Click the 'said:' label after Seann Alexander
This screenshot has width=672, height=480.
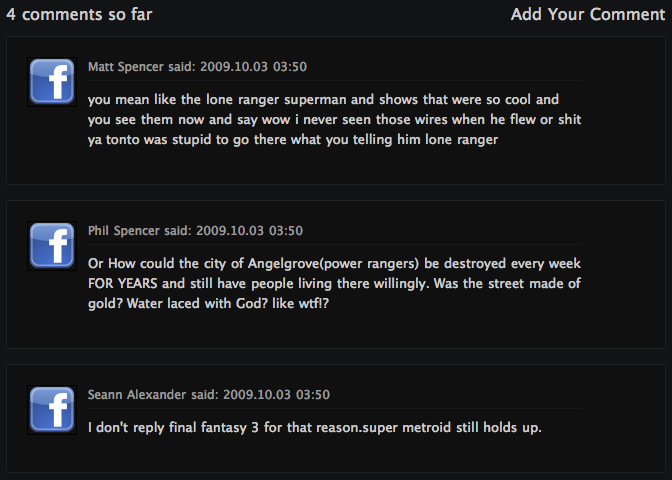click(204, 395)
